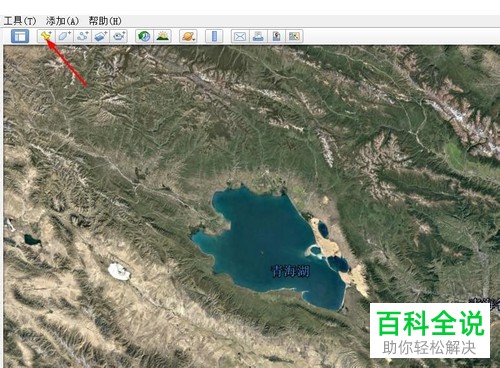The width and height of the screenshot is (500, 368).
Task: Click the record a tour icon
Action: 119,36
